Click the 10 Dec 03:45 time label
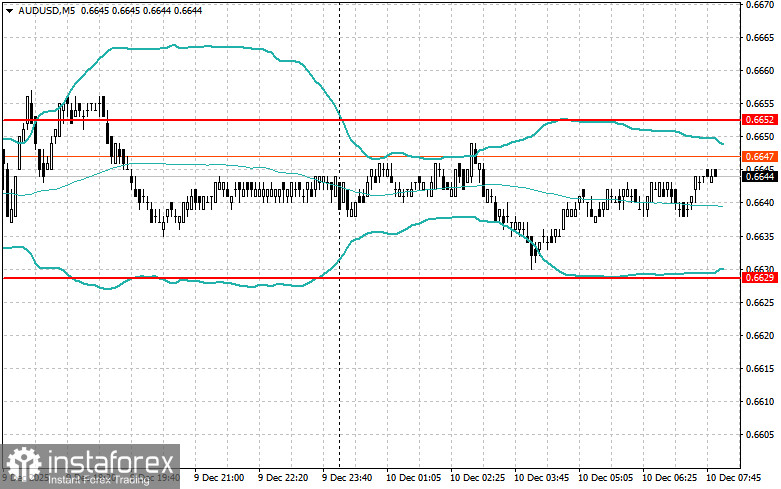781x489 pixels. (x=541, y=478)
